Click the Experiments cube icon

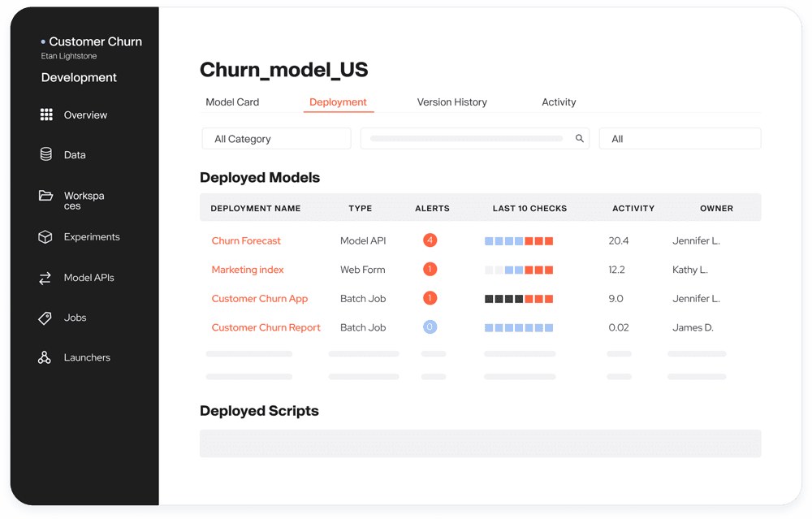tap(45, 237)
